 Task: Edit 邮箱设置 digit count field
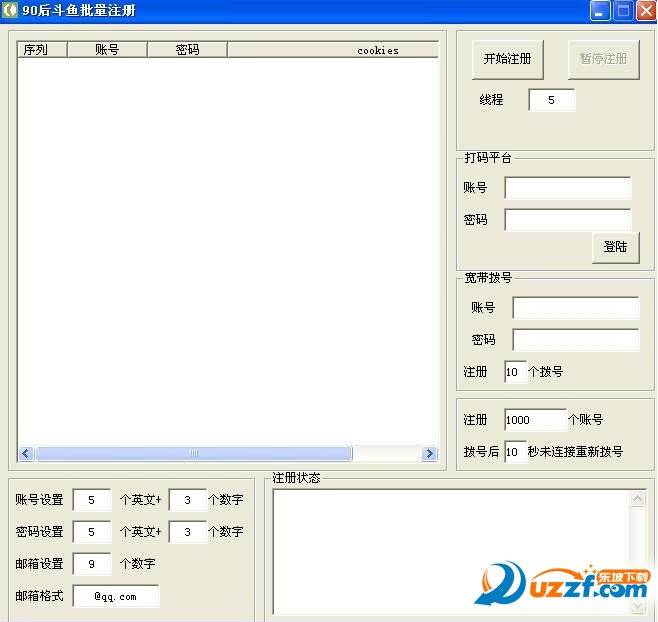(x=92, y=564)
